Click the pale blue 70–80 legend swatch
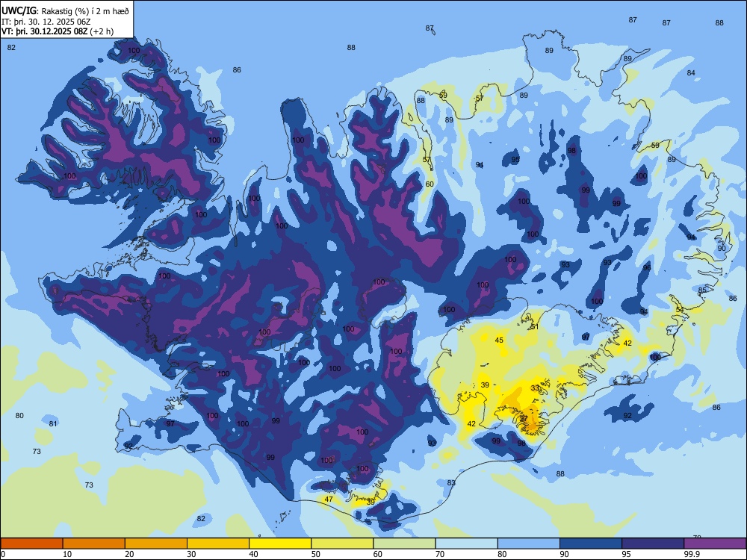Screen dimensions: 747x560 coord(466,544)
